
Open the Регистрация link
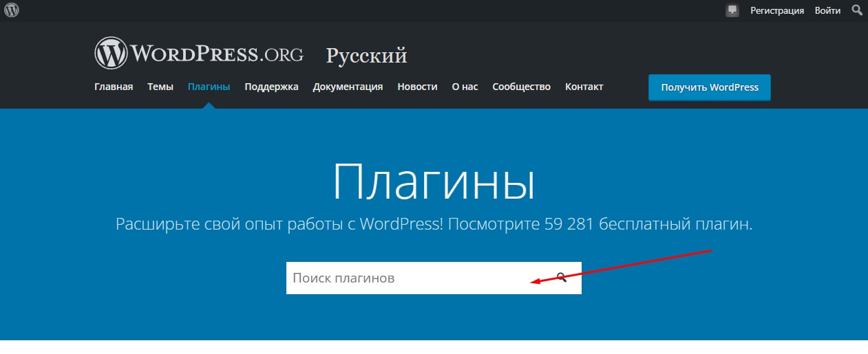coord(777,10)
